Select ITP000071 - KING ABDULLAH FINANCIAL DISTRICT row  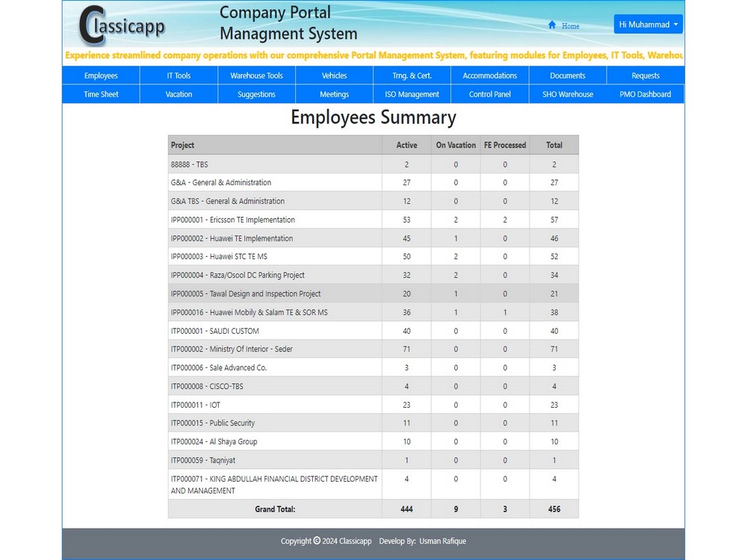coord(373,485)
